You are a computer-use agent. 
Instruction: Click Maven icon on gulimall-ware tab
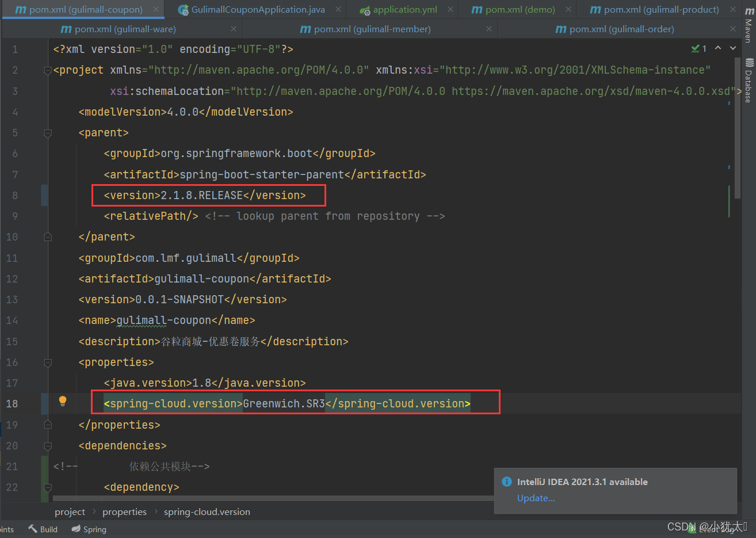click(66, 29)
